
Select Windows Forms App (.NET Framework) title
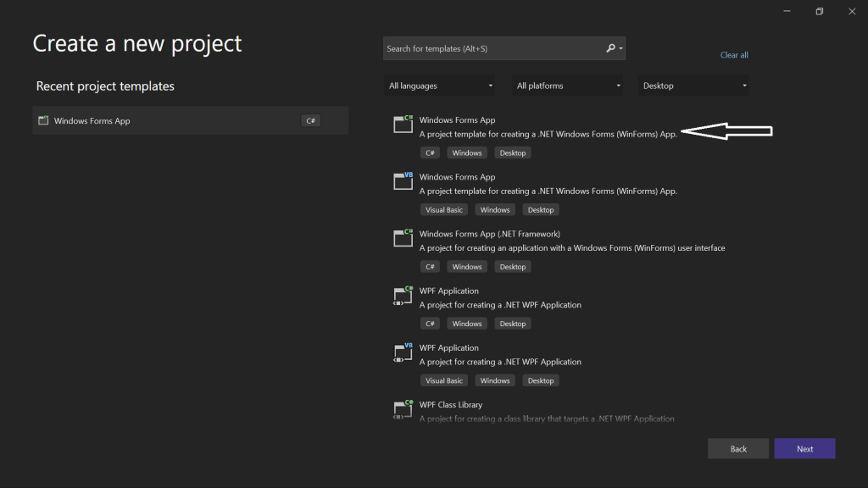click(x=489, y=234)
